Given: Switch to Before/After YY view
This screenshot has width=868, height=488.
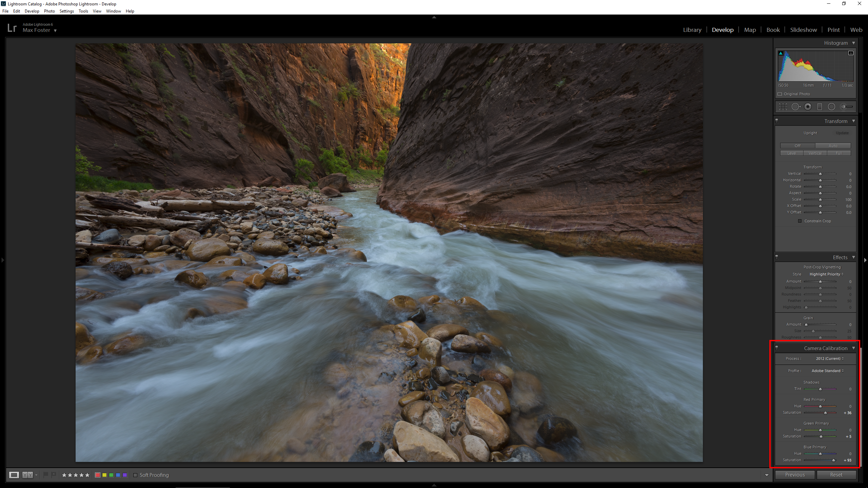Looking at the screenshot, I should coord(27,475).
